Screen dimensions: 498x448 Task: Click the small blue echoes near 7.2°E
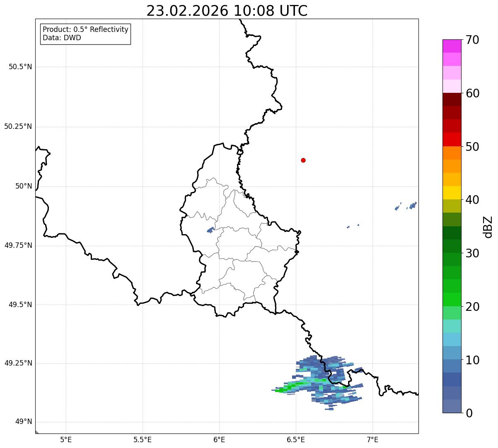406,206
